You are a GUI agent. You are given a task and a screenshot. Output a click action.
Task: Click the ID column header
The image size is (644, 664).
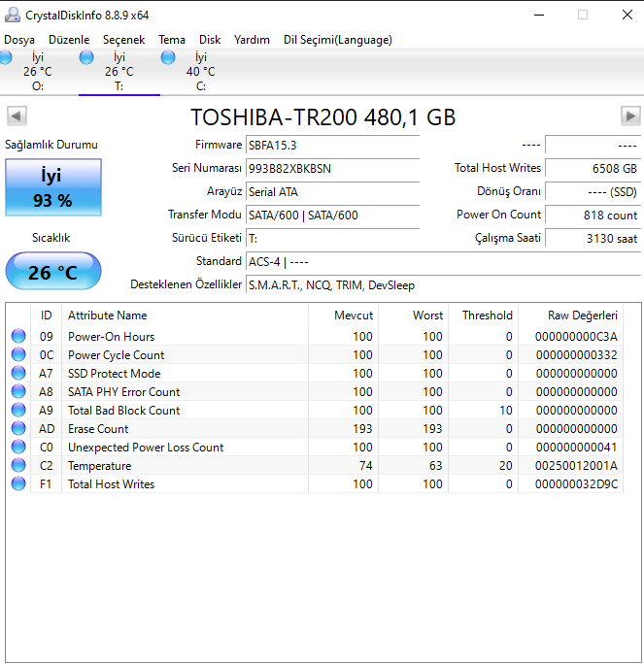click(x=47, y=315)
